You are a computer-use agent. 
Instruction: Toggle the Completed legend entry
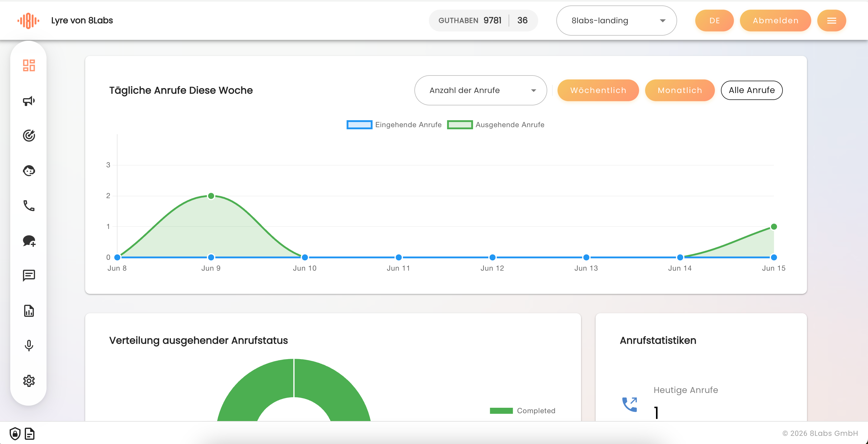(x=522, y=411)
